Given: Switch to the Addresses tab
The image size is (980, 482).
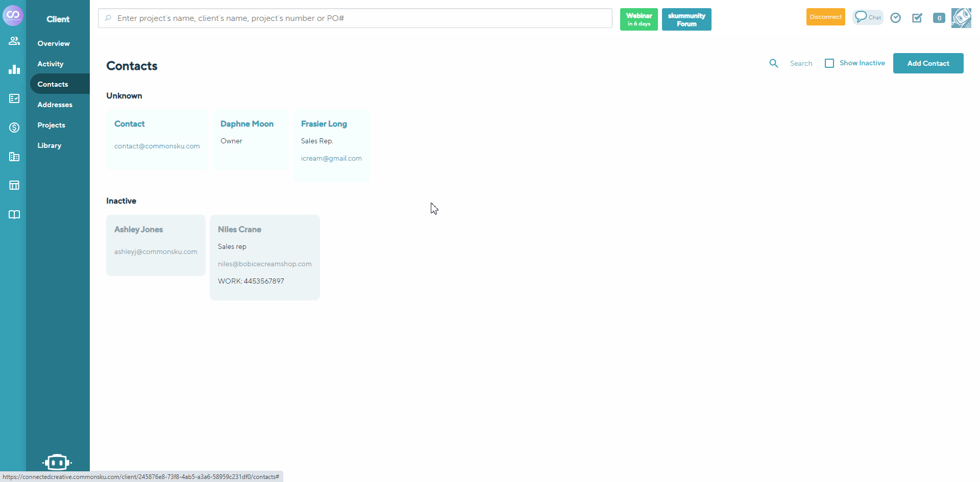Looking at the screenshot, I should click(55, 104).
